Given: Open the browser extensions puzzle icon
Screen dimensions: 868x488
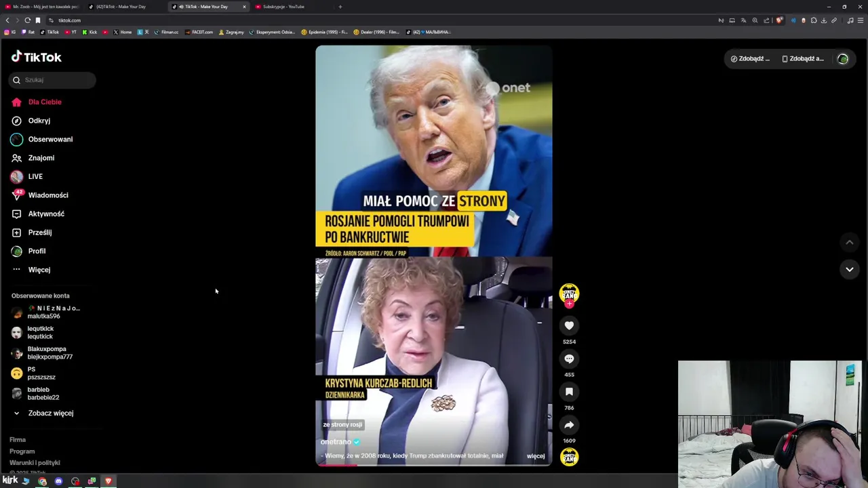Looking at the screenshot, I should [814, 20].
